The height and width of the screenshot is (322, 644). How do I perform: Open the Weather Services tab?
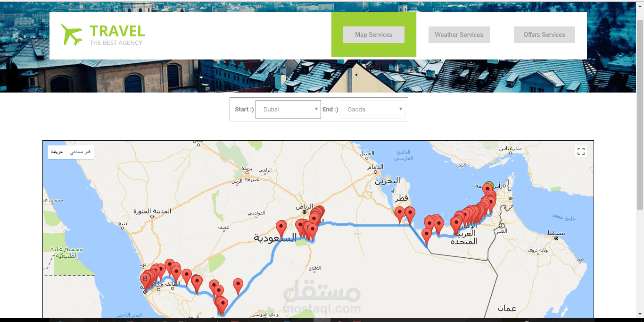459,34
